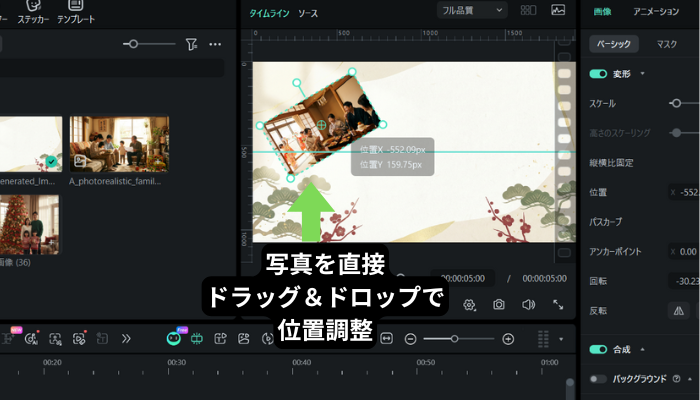The height and width of the screenshot is (400, 700).
Task: Click the 00:50 mark on timeline ruler
Action: click(425, 362)
